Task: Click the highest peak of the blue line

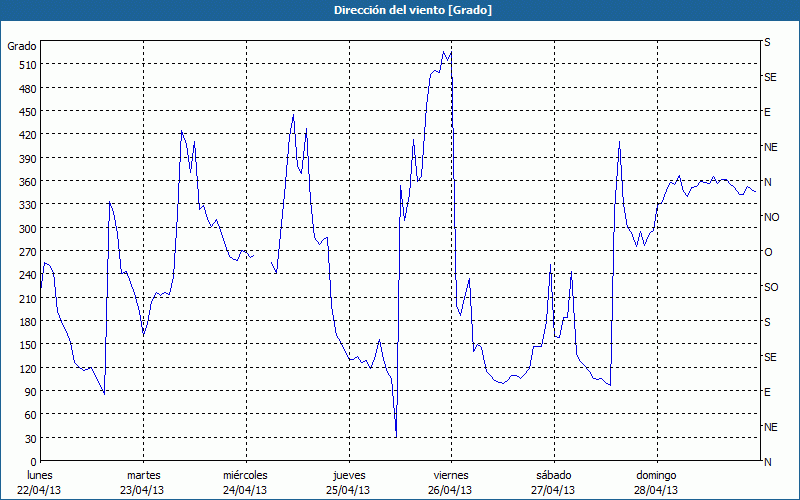Action: tap(444, 52)
